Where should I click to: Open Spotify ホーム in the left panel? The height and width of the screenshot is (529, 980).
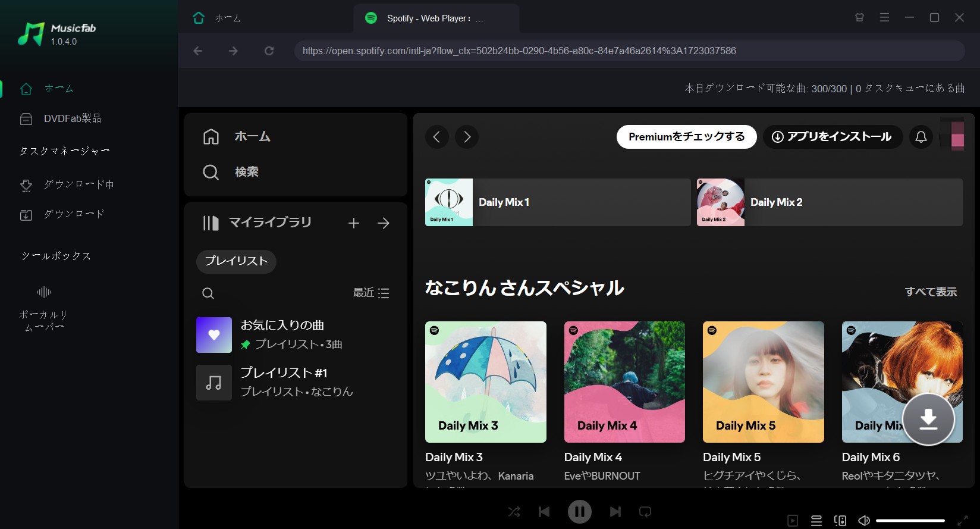pos(237,136)
